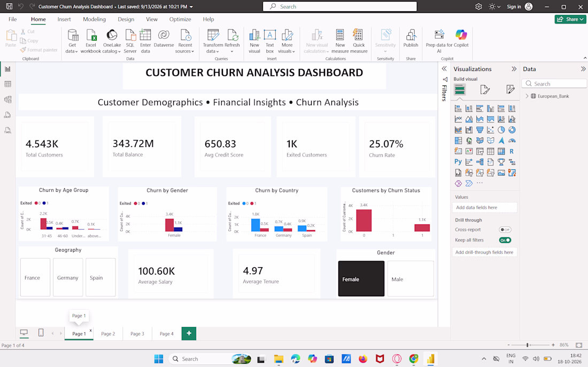
Task: Open the Insert ribbon tab
Action: pyautogui.click(x=64, y=19)
